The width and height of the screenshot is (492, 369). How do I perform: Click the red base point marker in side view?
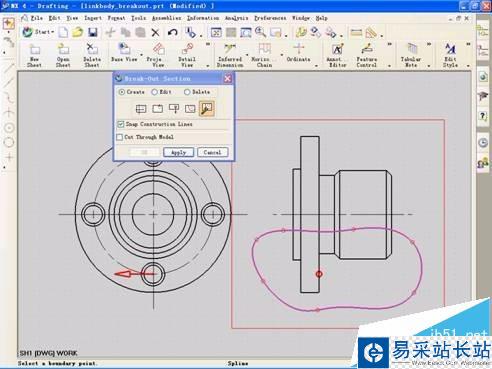coord(319,274)
